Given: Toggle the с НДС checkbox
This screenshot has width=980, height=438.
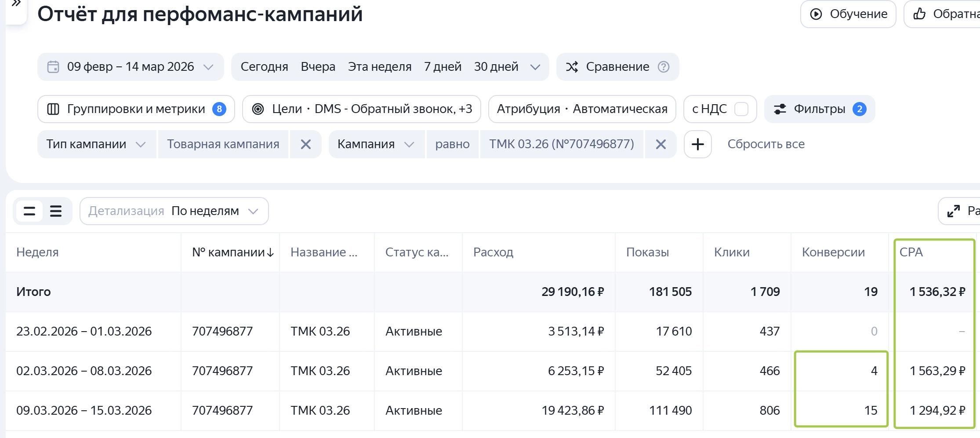Looking at the screenshot, I should pos(741,109).
